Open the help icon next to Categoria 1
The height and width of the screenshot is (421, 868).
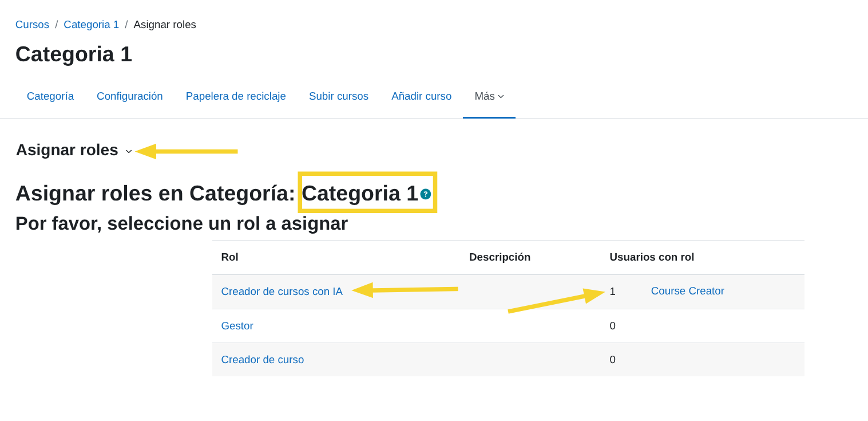point(425,194)
